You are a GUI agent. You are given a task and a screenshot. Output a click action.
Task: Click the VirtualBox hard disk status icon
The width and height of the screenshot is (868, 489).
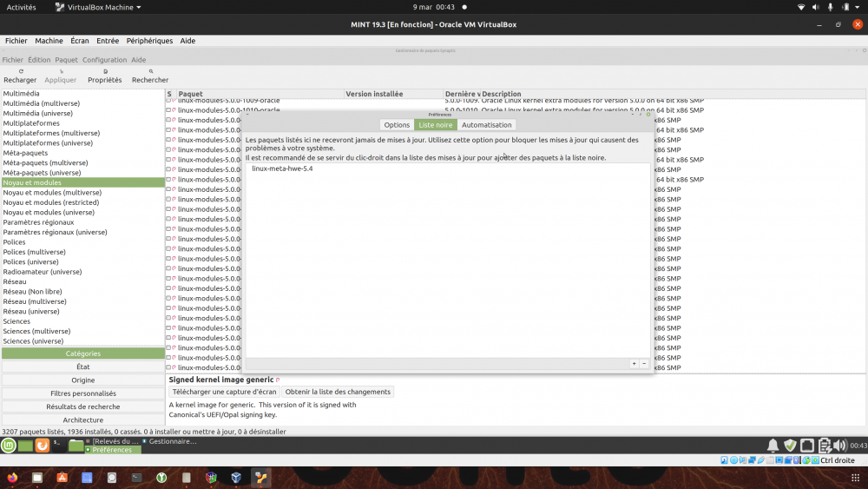(724, 460)
